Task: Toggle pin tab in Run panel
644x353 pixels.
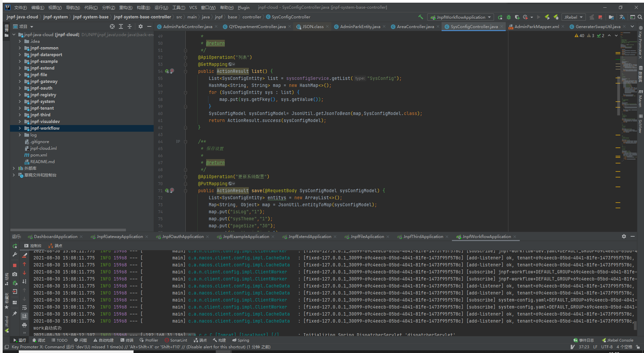Action: [x=15, y=314]
